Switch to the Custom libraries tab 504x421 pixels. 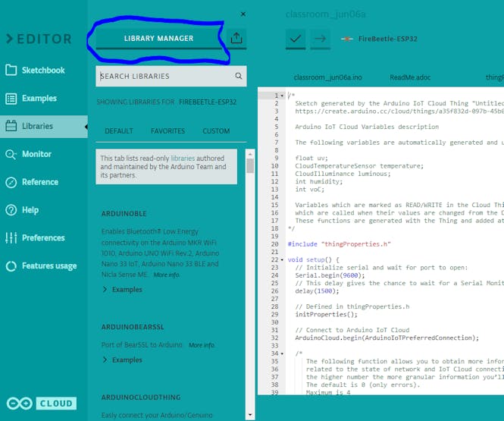(216, 131)
